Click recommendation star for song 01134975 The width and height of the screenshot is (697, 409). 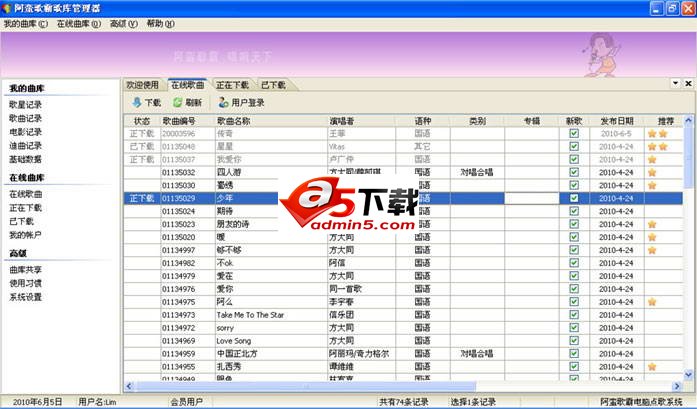pyautogui.click(x=652, y=302)
